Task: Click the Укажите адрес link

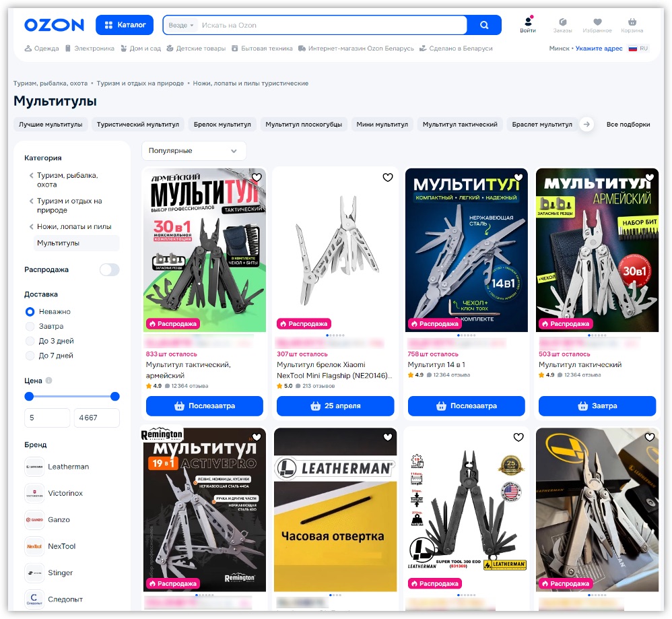Action: point(599,48)
